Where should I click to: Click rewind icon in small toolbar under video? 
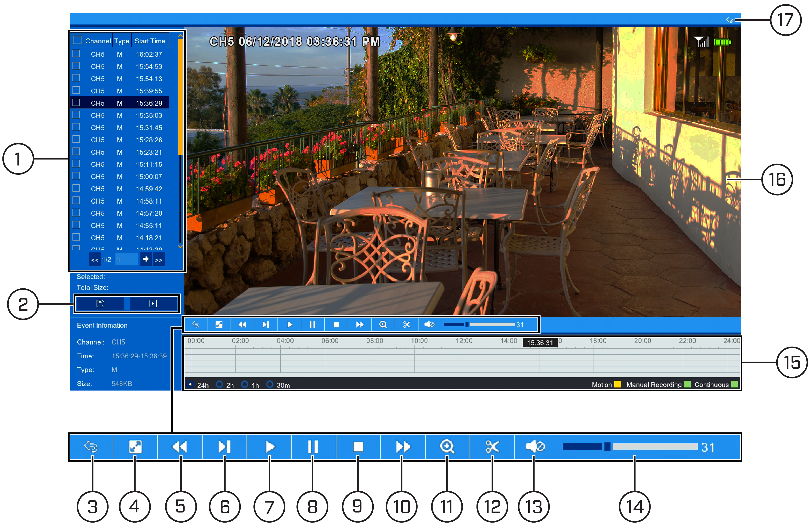pos(242,325)
